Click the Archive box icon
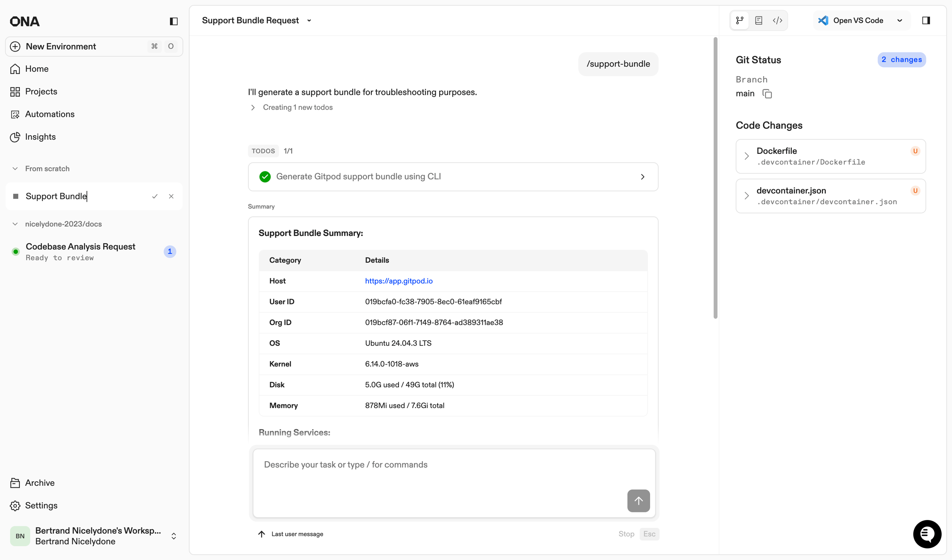This screenshot has height=560, width=952. 15,483
